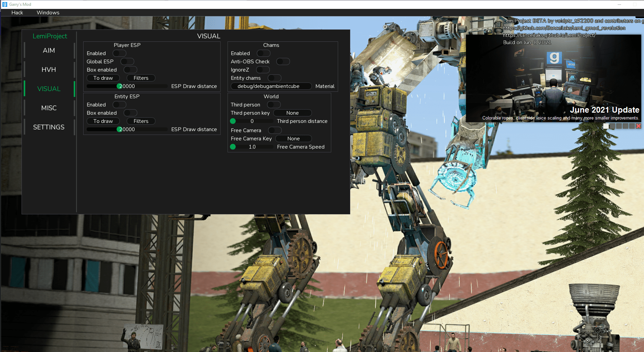Image resolution: width=644 pixels, height=352 pixels.
Task: Click the Garry's Mod title bar icon
Action: (5, 4)
